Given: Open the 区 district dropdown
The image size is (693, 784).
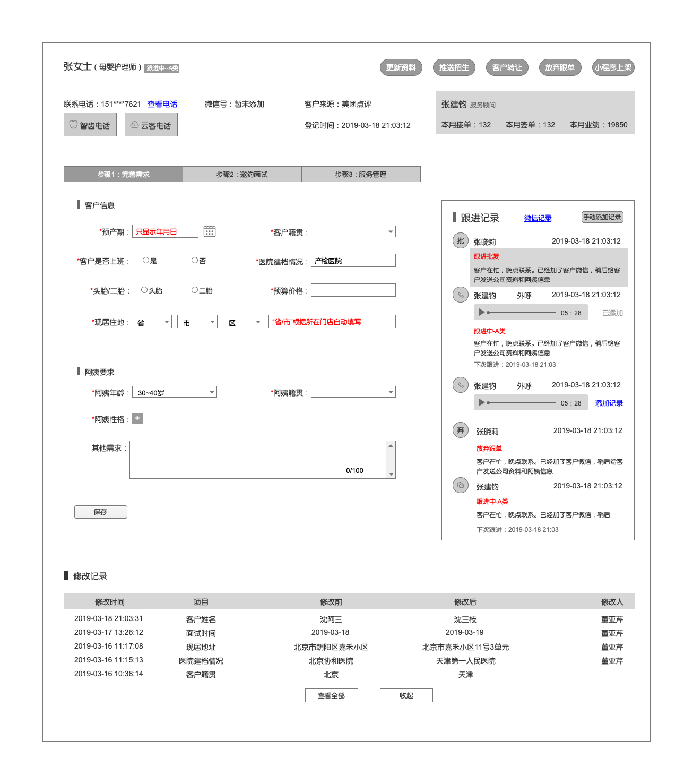Looking at the screenshot, I should pos(243,322).
